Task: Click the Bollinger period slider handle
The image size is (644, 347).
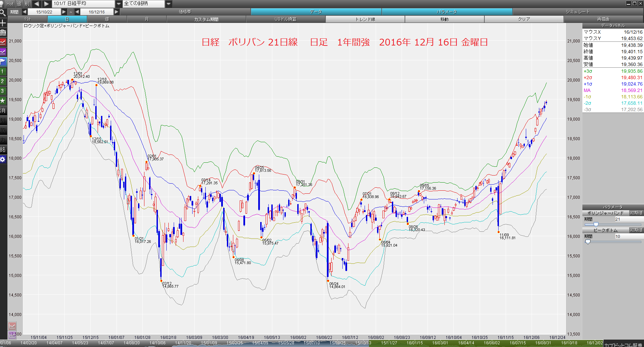Action: point(596,224)
